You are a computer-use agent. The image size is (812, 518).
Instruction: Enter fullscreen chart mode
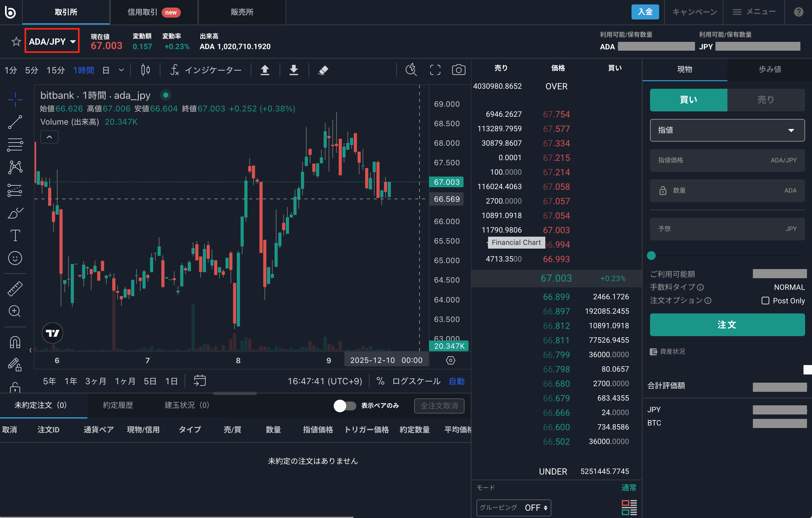coord(435,70)
